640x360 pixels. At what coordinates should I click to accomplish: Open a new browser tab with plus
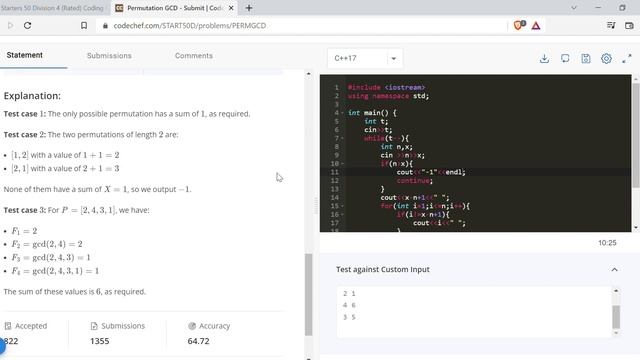(249, 8)
